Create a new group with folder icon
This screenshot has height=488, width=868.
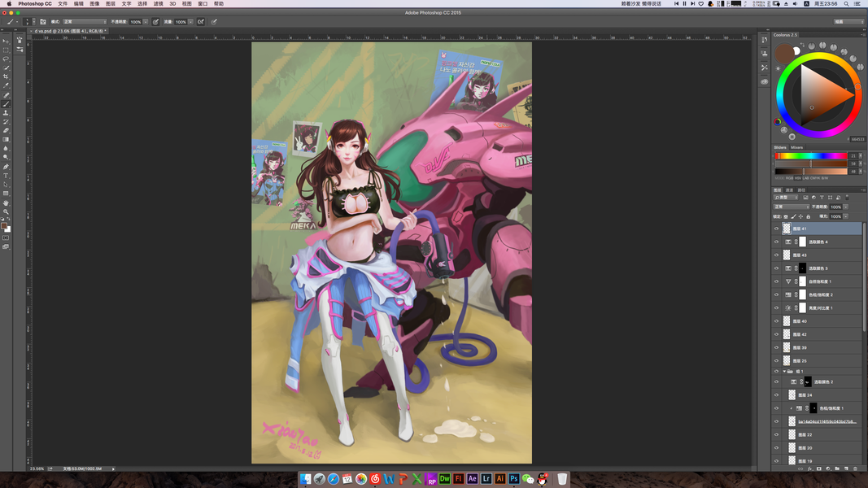pyautogui.click(x=837, y=468)
